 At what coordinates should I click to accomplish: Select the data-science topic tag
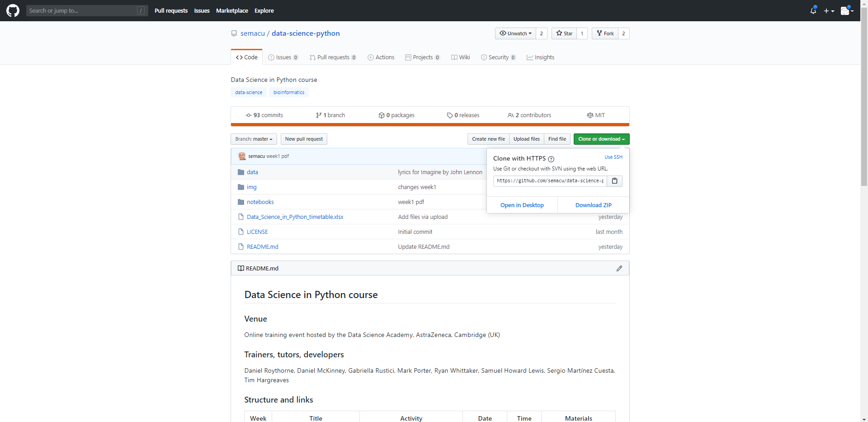tap(249, 92)
